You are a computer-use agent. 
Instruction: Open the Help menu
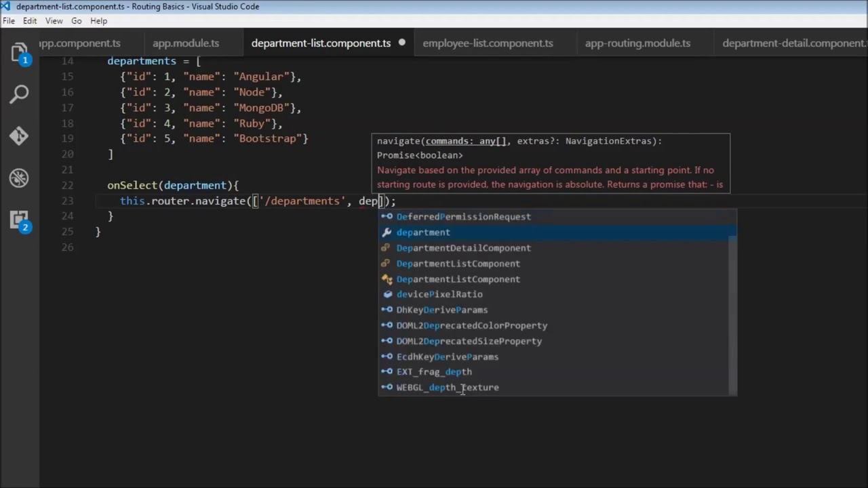point(99,21)
